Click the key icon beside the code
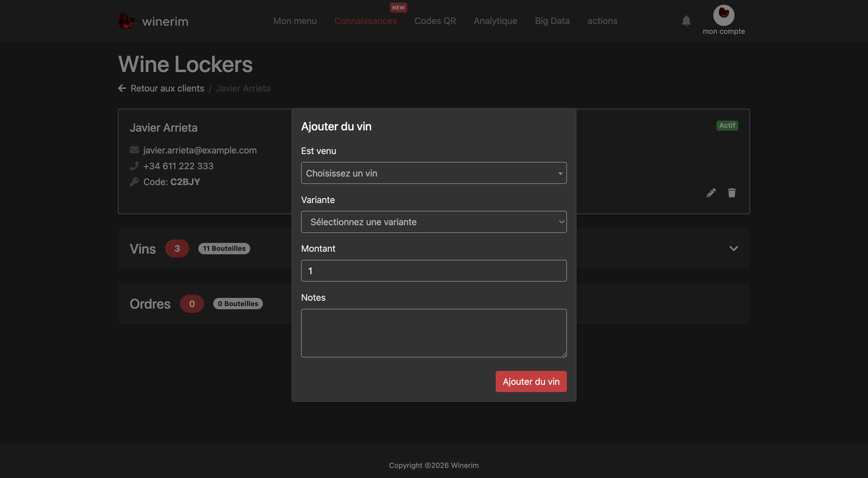Viewport: 868px width, 478px height. coord(134,182)
